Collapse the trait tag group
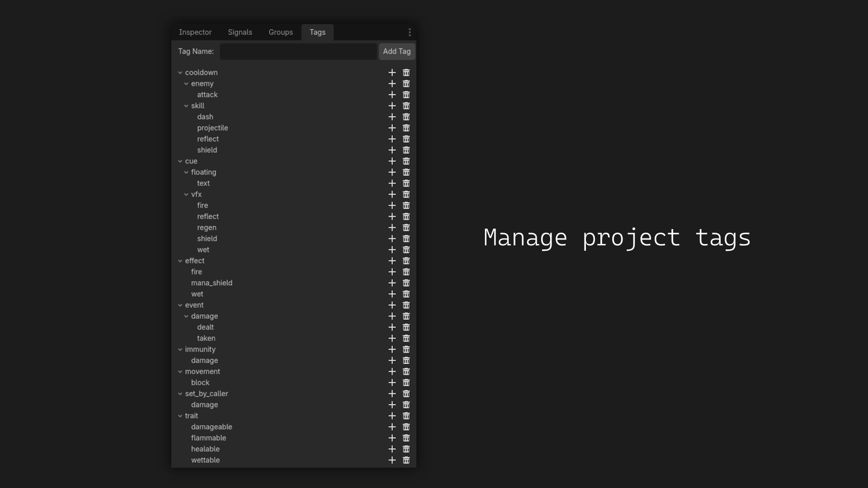 click(x=180, y=416)
